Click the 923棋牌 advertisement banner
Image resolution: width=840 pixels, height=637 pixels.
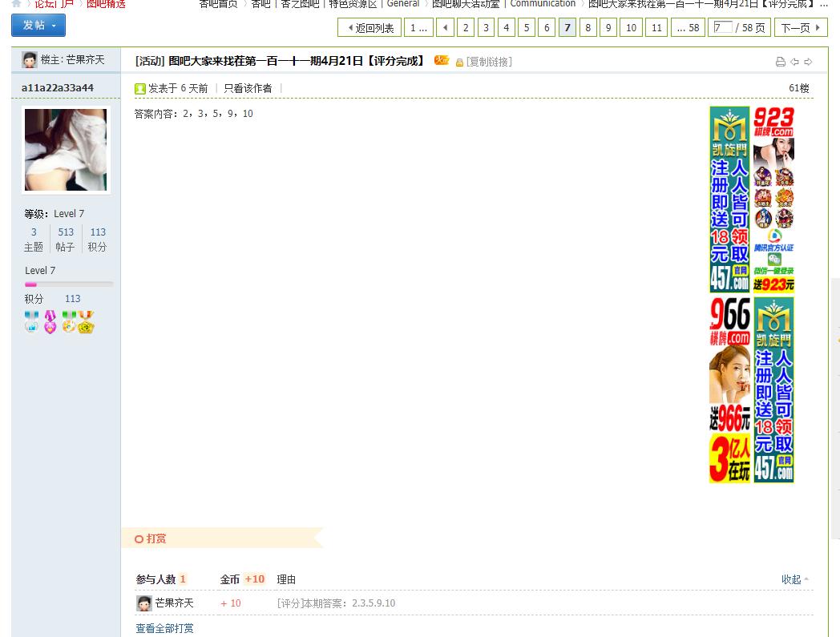(773, 200)
